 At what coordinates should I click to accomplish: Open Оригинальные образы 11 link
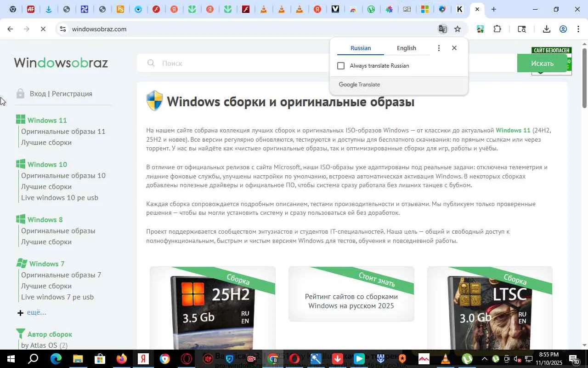click(63, 131)
